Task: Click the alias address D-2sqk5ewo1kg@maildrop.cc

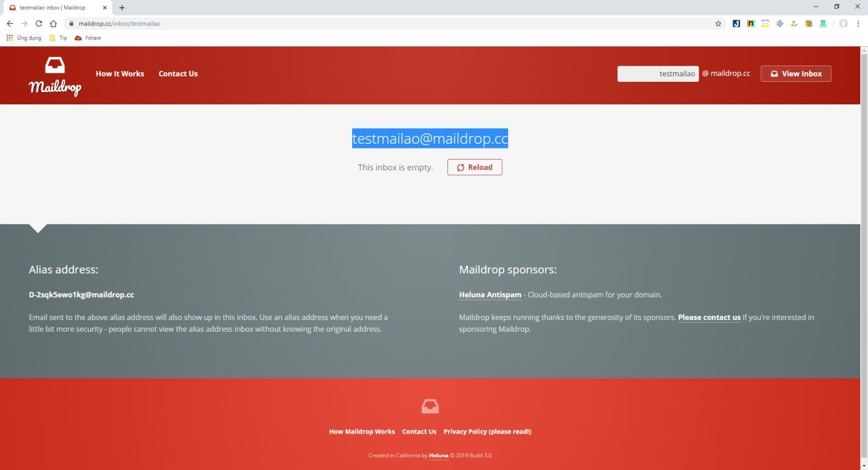Action: 81,295
